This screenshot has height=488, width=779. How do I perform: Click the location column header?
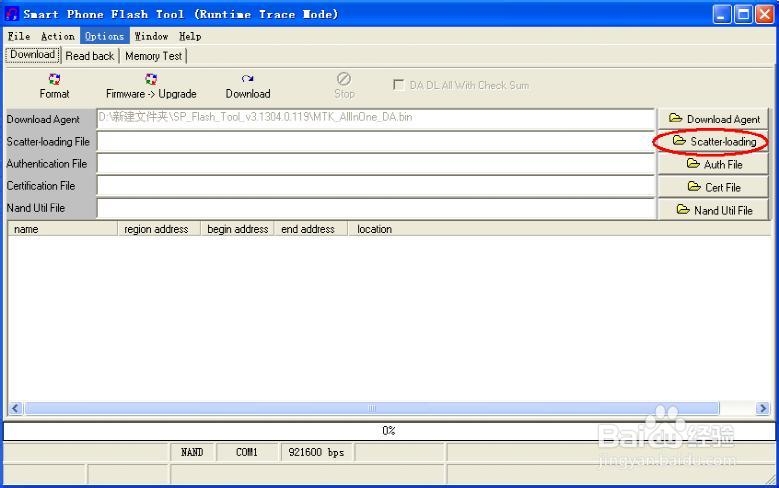[x=559, y=229]
